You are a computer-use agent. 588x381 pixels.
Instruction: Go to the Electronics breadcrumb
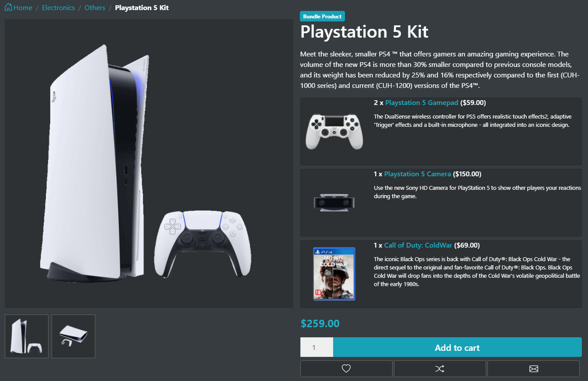click(x=58, y=8)
